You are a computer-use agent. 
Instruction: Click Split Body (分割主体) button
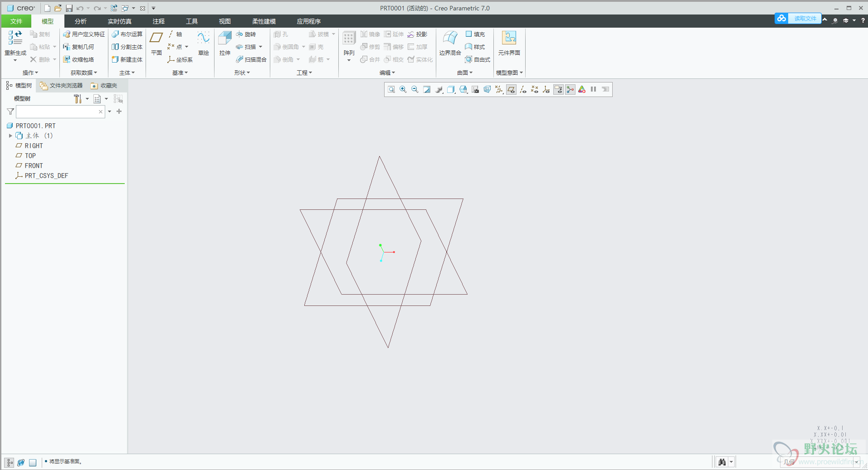127,47
